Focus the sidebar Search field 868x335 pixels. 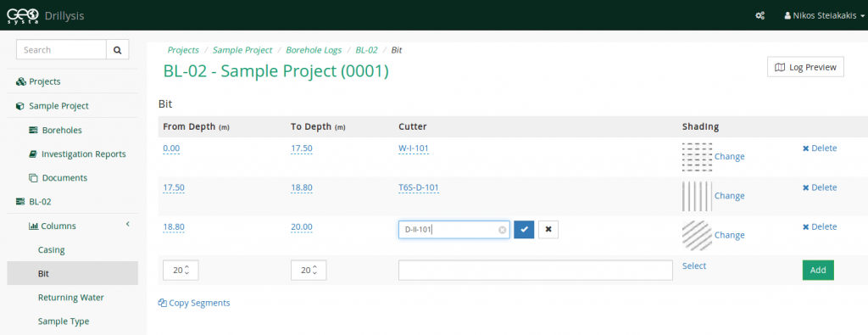tap(61, 50)
